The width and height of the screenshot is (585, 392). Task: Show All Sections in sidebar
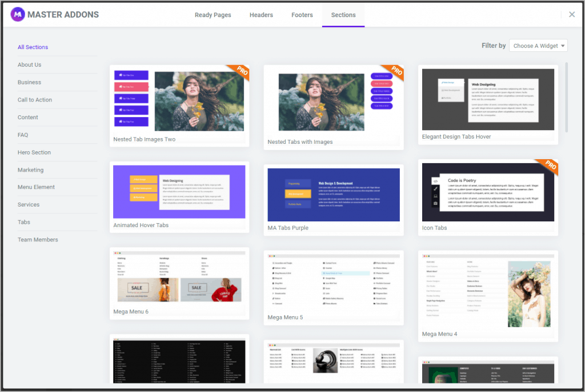click(33, 47)
